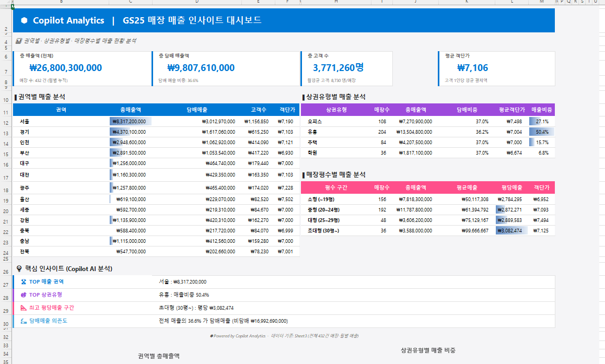Click the purple icon beside TOP 상권유형
Screen dimensions: 605x364
(x=24, y=295)
